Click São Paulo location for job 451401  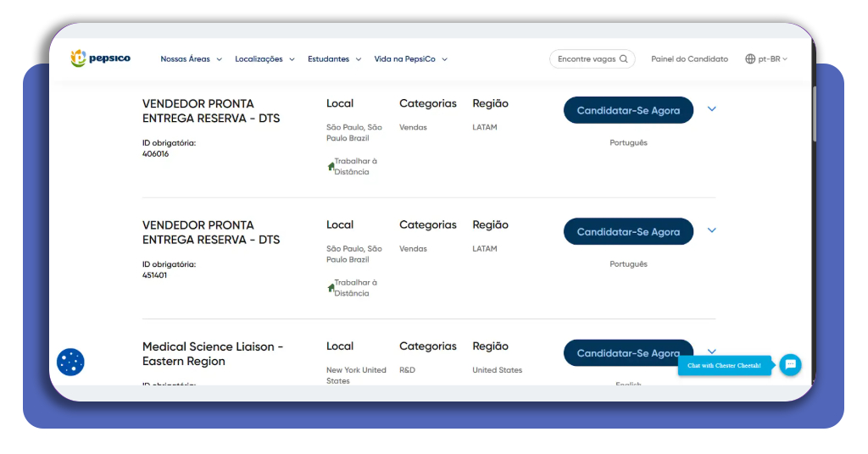354,254
